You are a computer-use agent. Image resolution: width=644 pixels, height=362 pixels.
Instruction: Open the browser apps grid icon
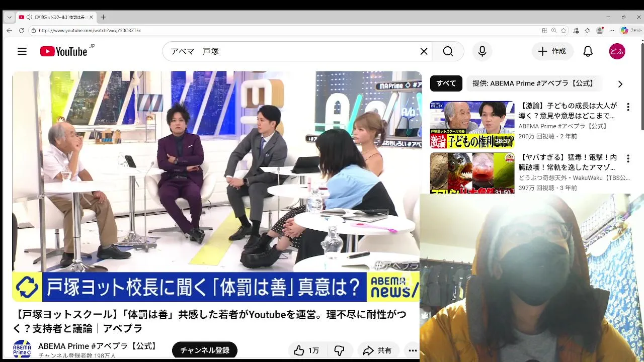[x=544, y=30]
